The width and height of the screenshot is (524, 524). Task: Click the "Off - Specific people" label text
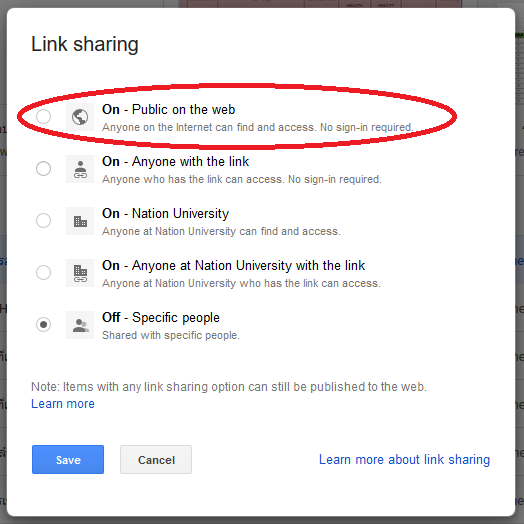point(161,317)
